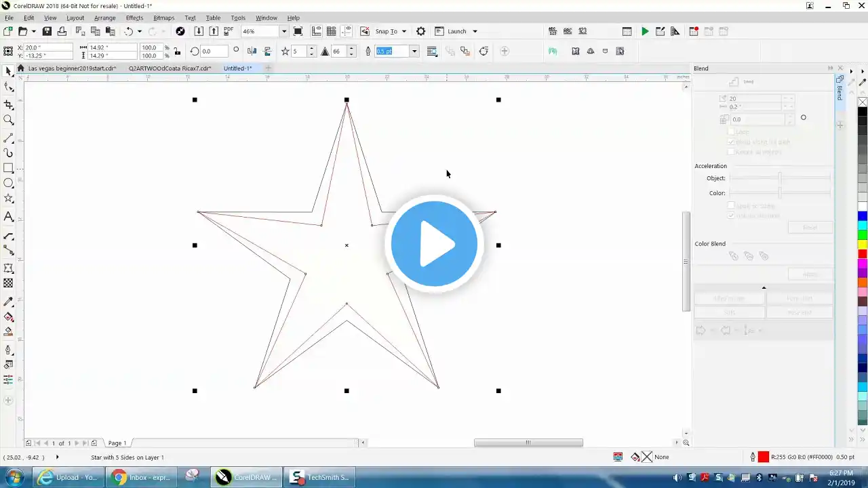The height and width of the screenshot is (488, 868).
Task: Toggle the Lock ratio padlock
Action: tap(178, 51)
